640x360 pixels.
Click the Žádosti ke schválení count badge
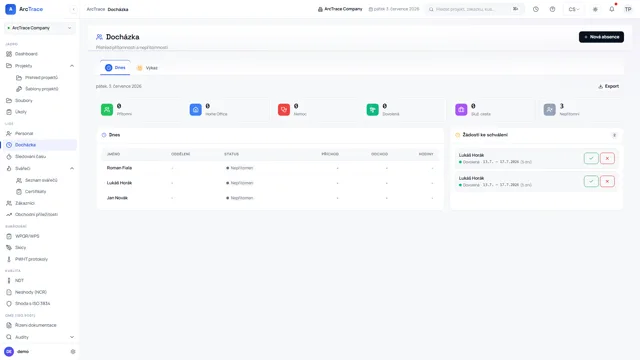[614, 135]
